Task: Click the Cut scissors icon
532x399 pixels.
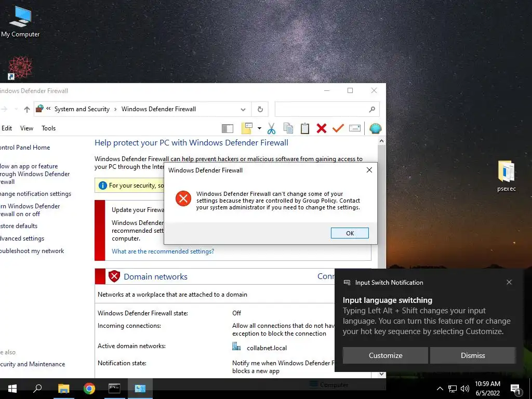Action: coord(271,128)
